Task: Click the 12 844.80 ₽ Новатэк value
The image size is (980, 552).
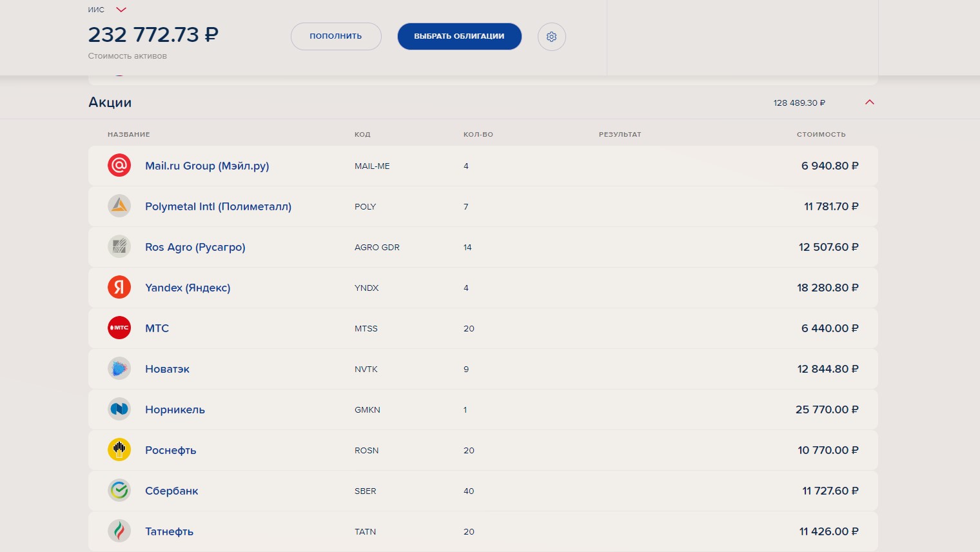Action: [x=828, y=369]
